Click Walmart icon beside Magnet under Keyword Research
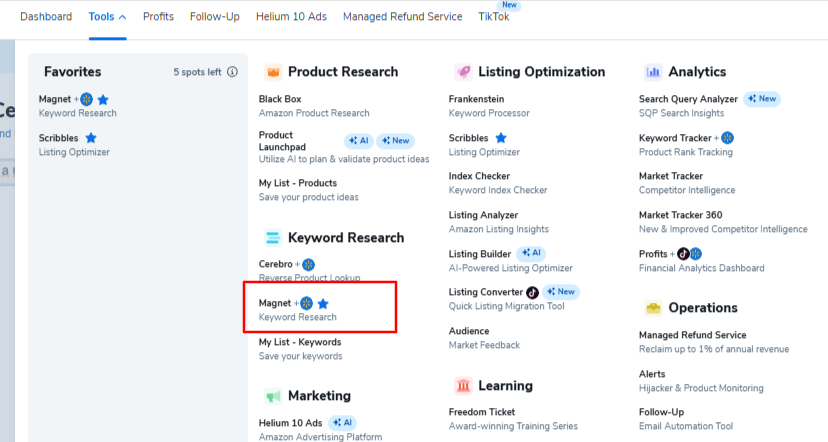This screenshot has height=442, width=828. tap(306, 304)
